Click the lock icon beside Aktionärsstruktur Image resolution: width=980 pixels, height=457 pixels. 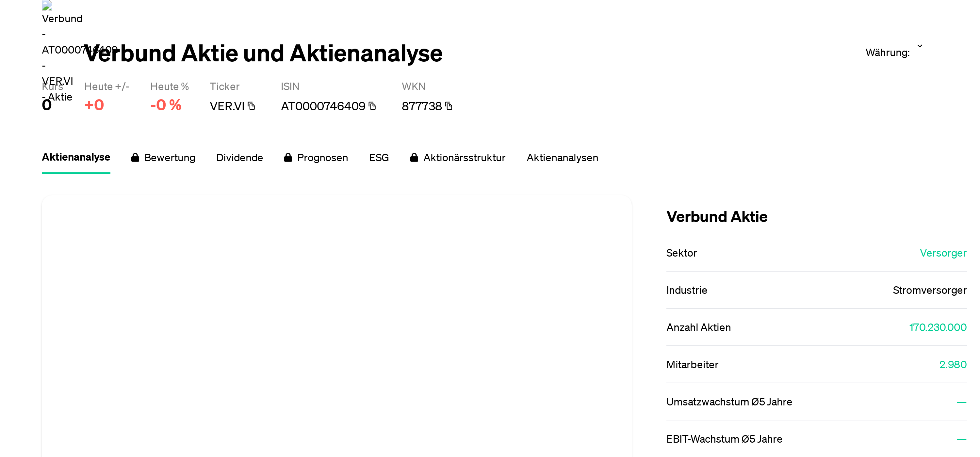(414, 157)
